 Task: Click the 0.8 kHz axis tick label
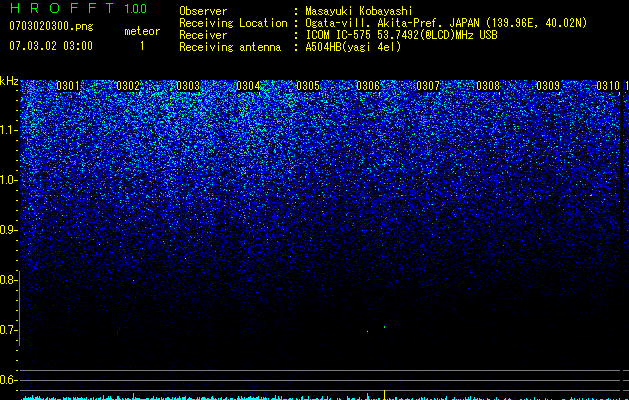tap(9, 280)
